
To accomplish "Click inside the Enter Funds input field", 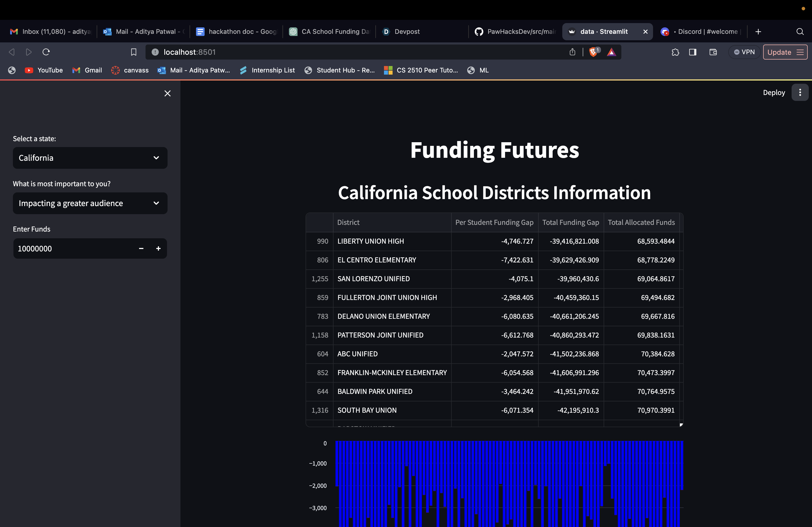I will pos(68,248).
